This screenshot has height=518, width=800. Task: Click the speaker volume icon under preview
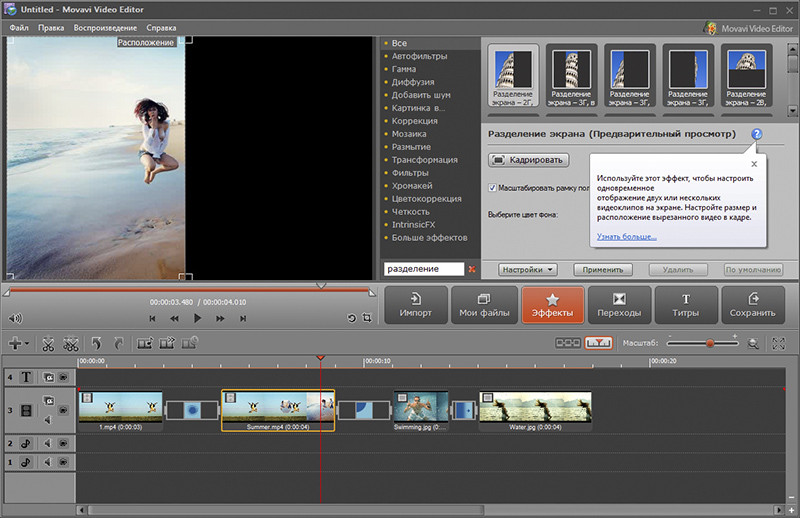[15, 318]
